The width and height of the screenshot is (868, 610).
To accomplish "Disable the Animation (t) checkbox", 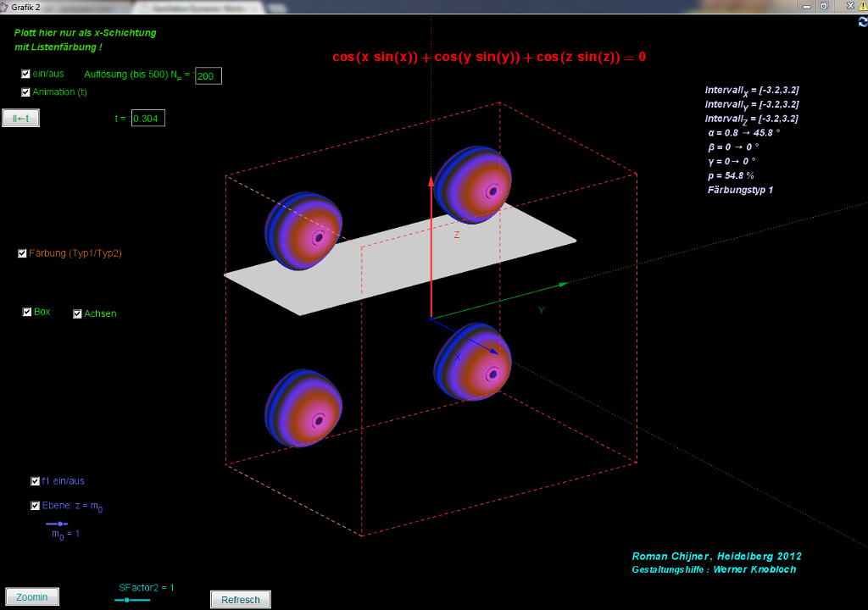I will pyautogui.click(x=26, y=92).
